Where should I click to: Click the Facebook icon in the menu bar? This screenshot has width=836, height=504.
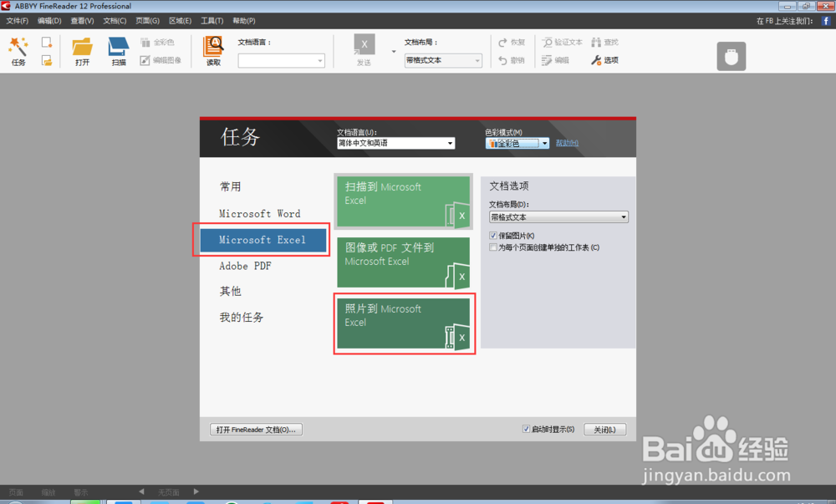826,21
